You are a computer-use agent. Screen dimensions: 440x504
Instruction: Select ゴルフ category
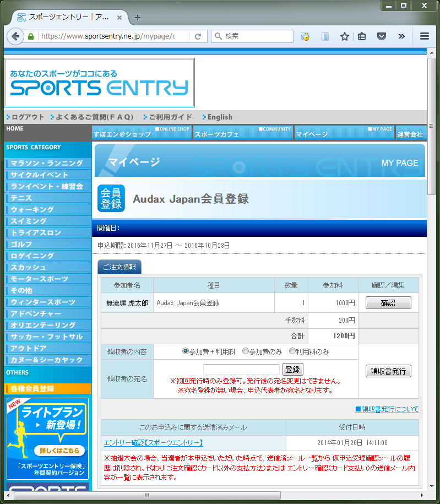pyautogui.click(x=48, y=244)
